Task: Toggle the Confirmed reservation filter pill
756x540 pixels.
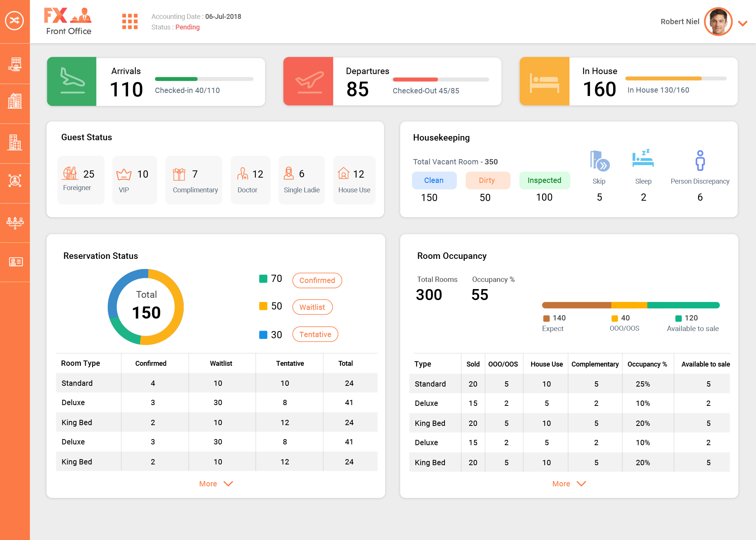Action: (x=317, y=280)
